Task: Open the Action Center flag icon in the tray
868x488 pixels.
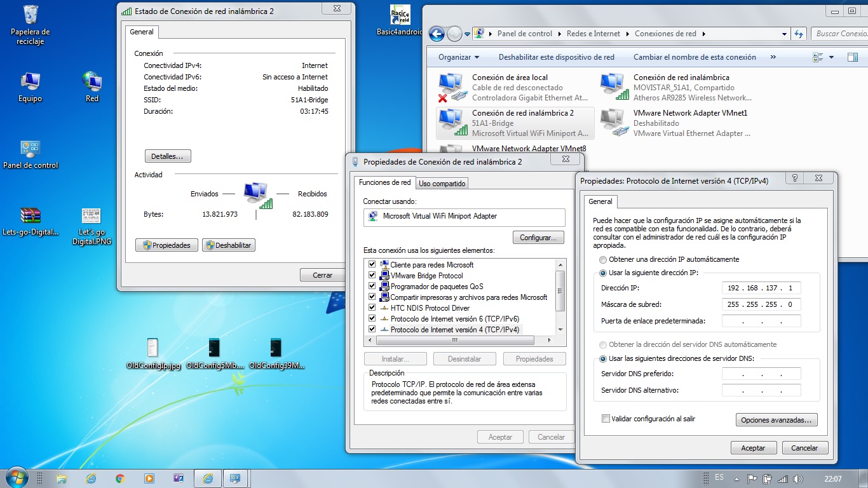Action: (x=752, y=478)
